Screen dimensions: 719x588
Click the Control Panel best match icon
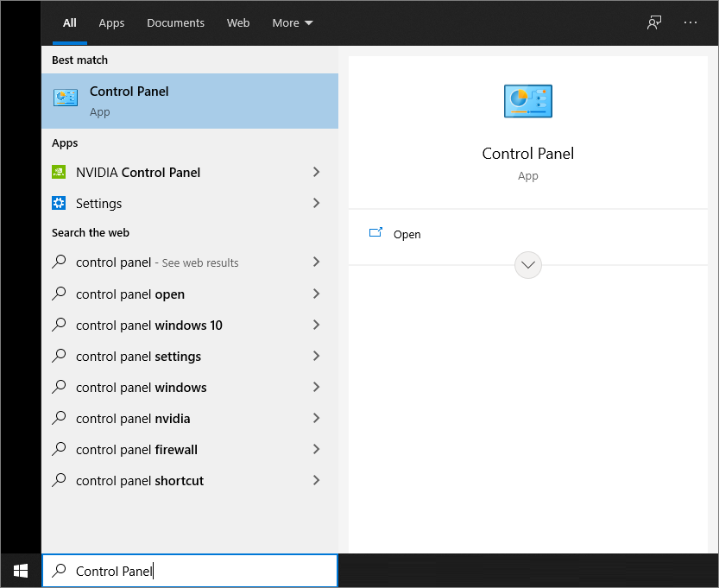pyautogui.click(x=66, y=98)
